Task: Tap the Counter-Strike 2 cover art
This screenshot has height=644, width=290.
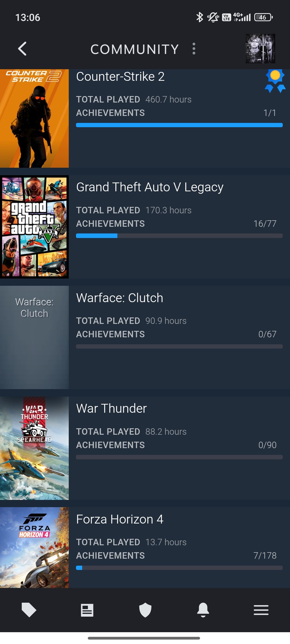Action: pos(34,118)
